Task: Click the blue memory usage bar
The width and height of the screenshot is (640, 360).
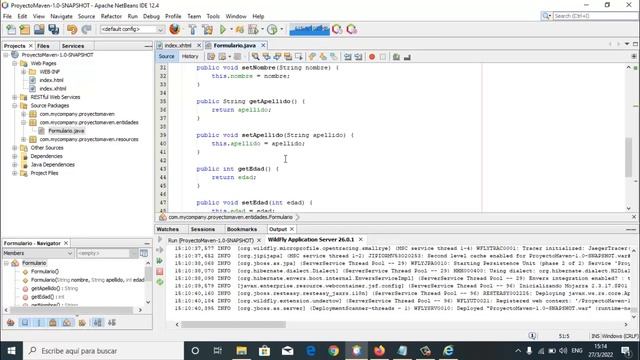Action: [x=309, y=29]
